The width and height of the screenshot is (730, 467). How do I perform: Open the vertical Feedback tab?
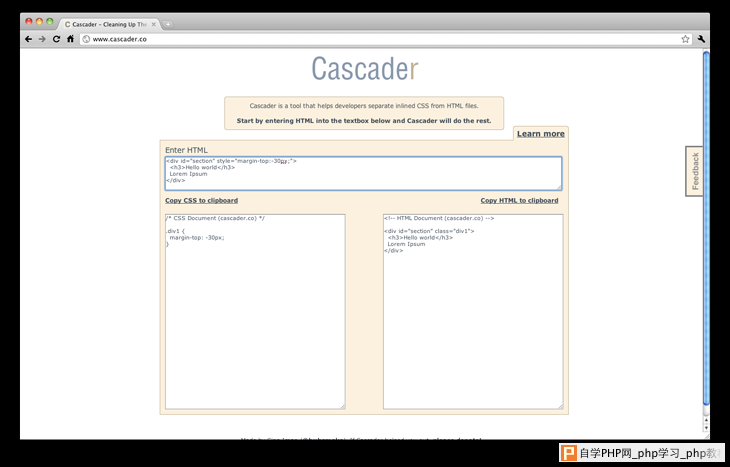695,171
